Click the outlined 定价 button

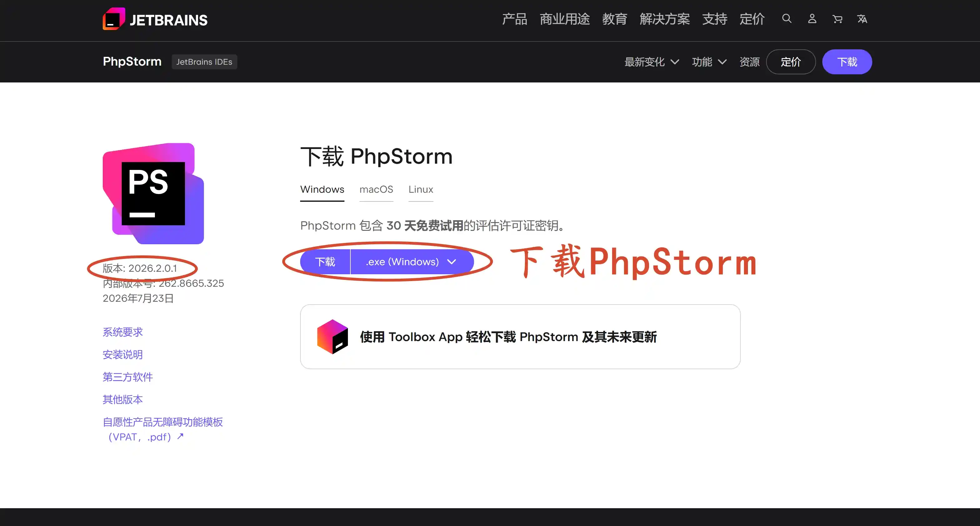point(790,62)
